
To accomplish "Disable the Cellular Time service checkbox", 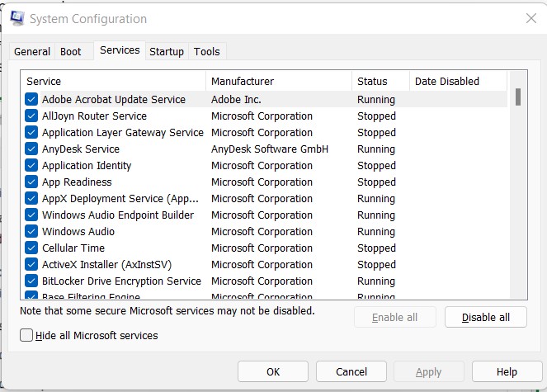I will click(x=31, y=248).
